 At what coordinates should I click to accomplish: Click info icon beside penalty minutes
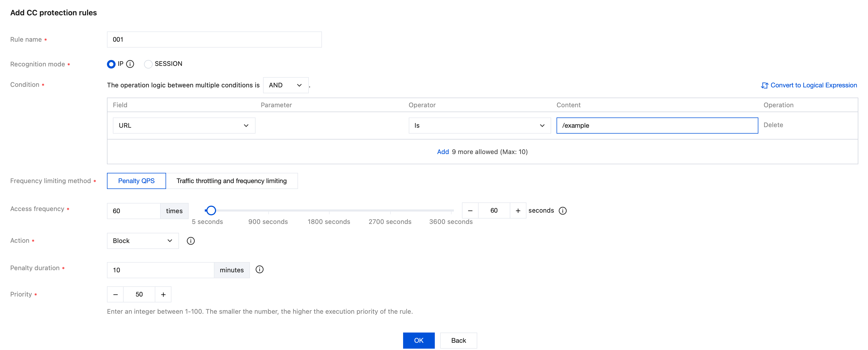259,269
